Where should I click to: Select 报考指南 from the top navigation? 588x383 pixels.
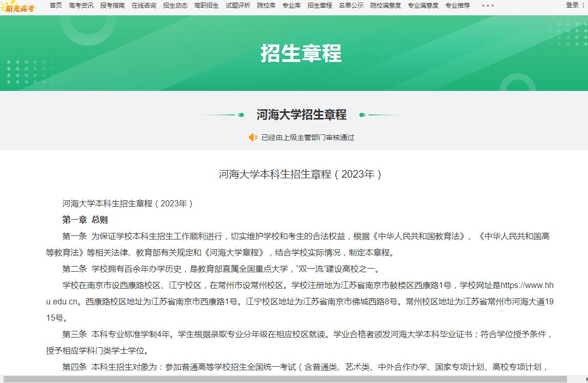click(112, 5)
